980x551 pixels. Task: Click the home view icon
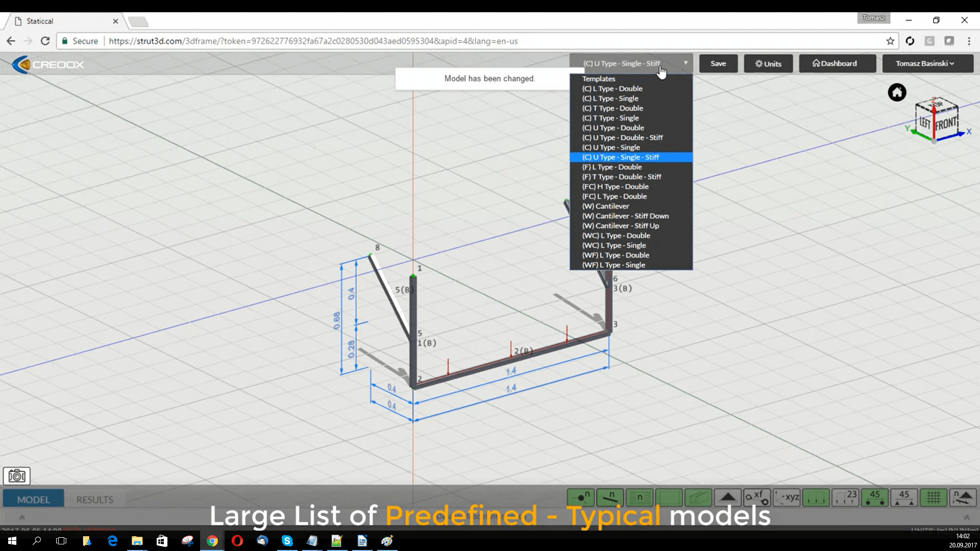897,92
